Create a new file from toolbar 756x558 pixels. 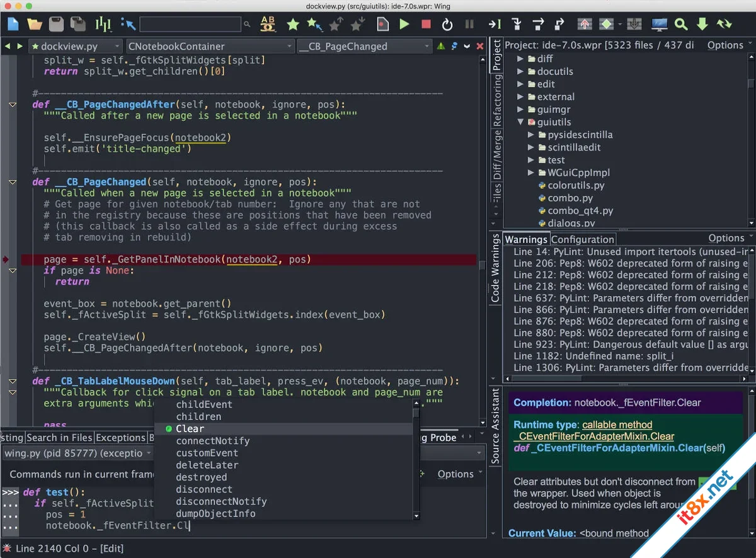pos(14,25)
